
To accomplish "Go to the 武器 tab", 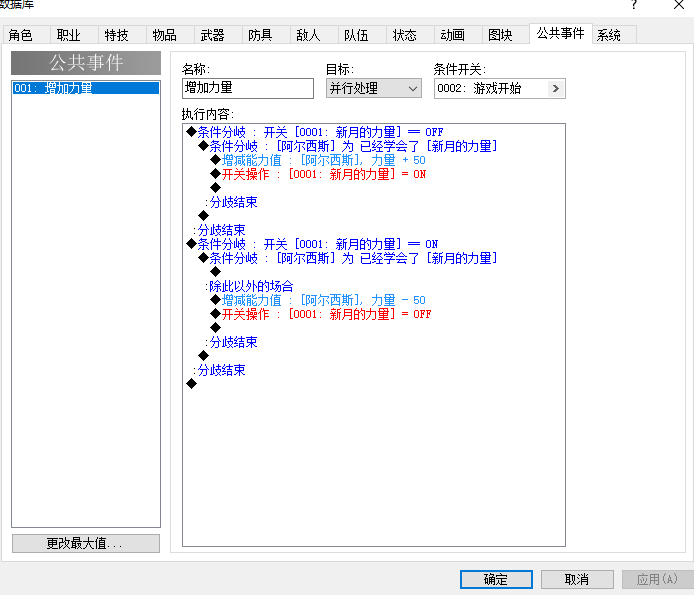I will pyautogui.click(x=218, y=35).
